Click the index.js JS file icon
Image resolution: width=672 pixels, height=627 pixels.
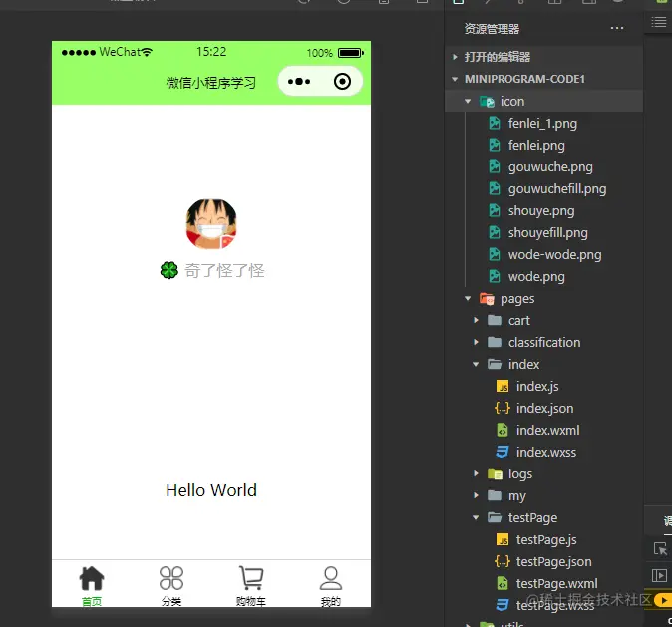coord(503,386)
